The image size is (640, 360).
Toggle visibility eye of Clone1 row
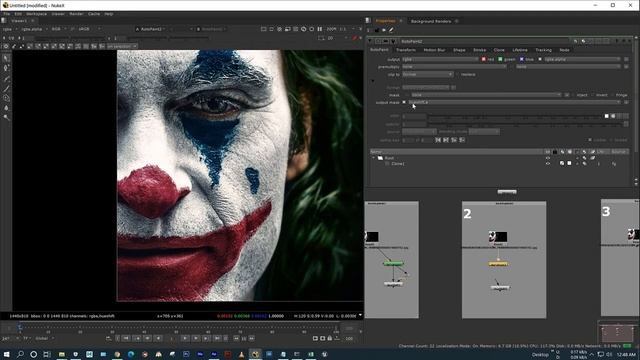click(548, 164)
